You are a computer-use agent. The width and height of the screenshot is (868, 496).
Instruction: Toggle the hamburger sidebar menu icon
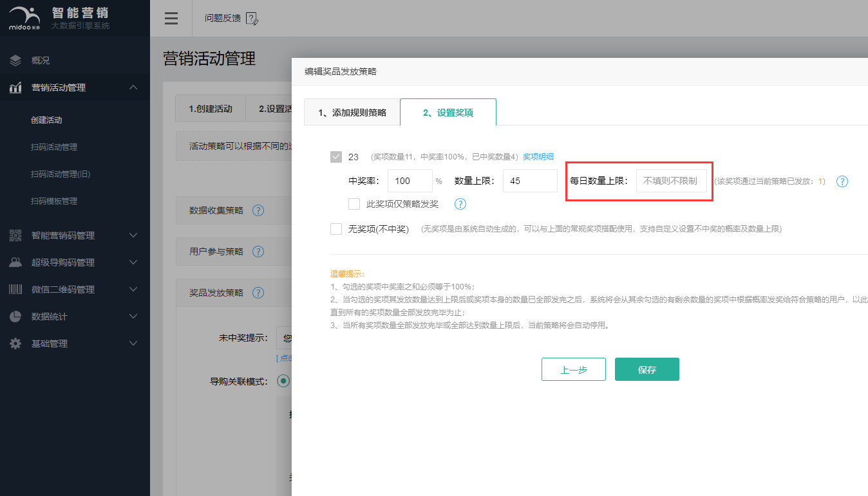[x=171, y=18]
